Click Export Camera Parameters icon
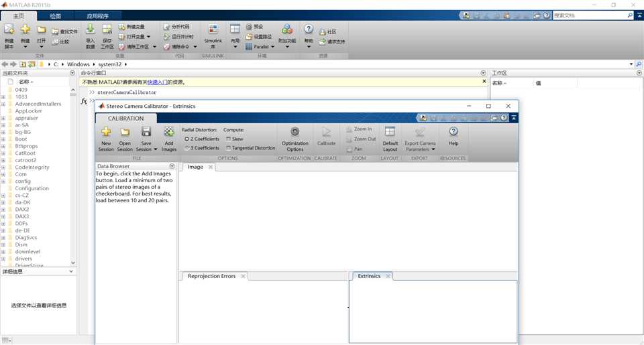Image resolution: width=644 pixels, height=345 pixels. tap(419, 132)
